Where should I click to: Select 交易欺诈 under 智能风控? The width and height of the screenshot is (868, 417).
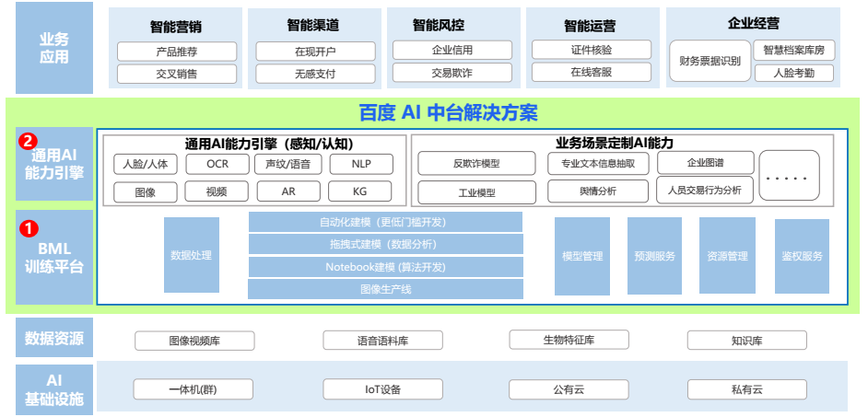pos(452,72)
